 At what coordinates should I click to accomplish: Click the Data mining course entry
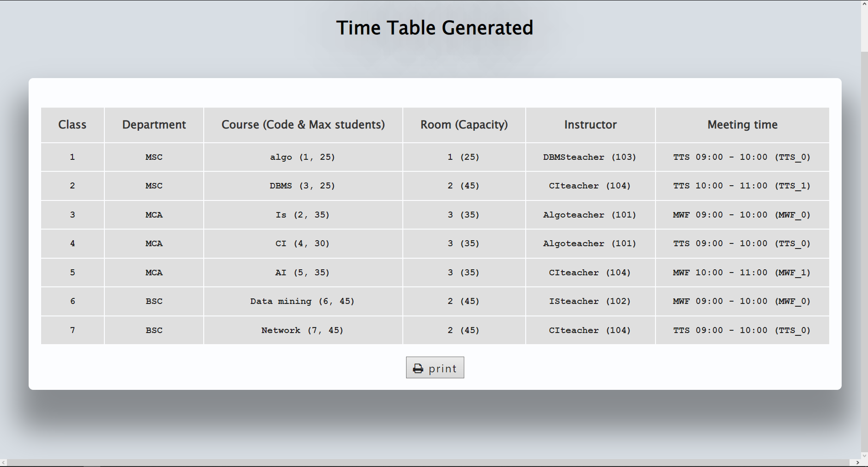click(x=302, y=301)
